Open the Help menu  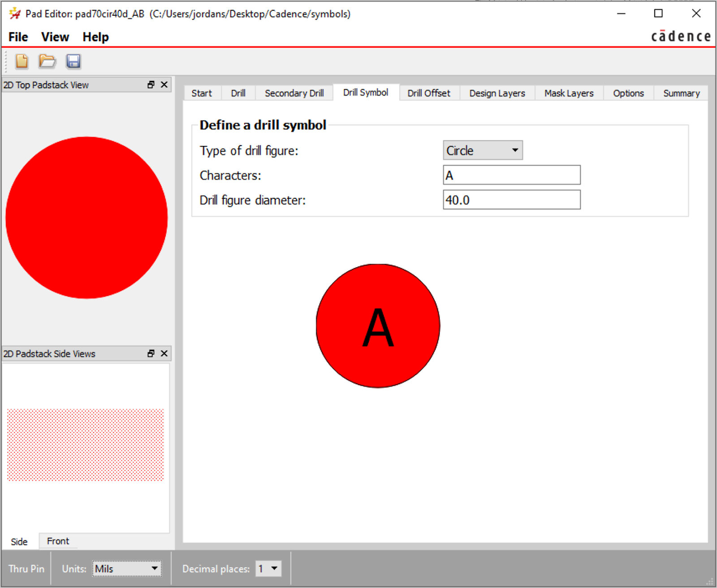(x=95, y=37)
